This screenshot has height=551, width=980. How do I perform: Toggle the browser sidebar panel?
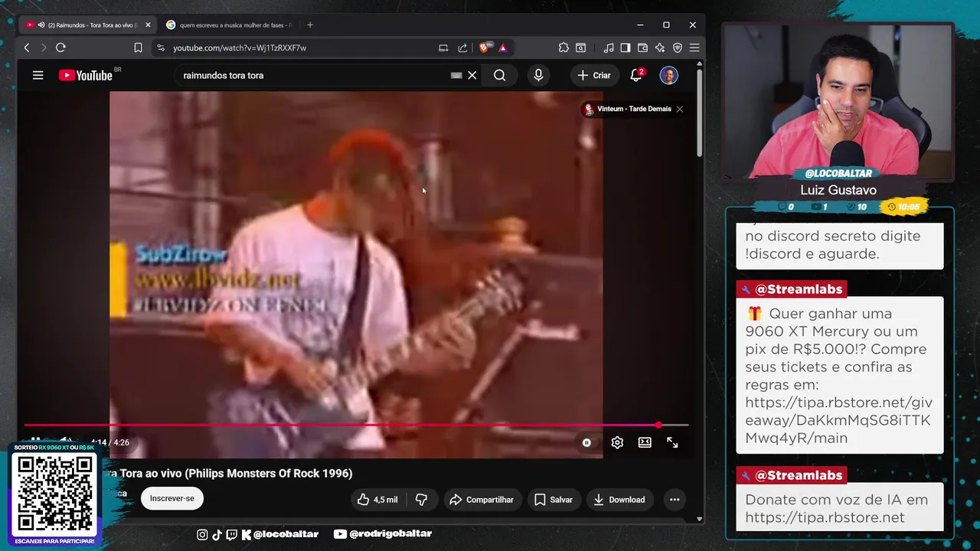pyautogui.click(x=626, y=47)
